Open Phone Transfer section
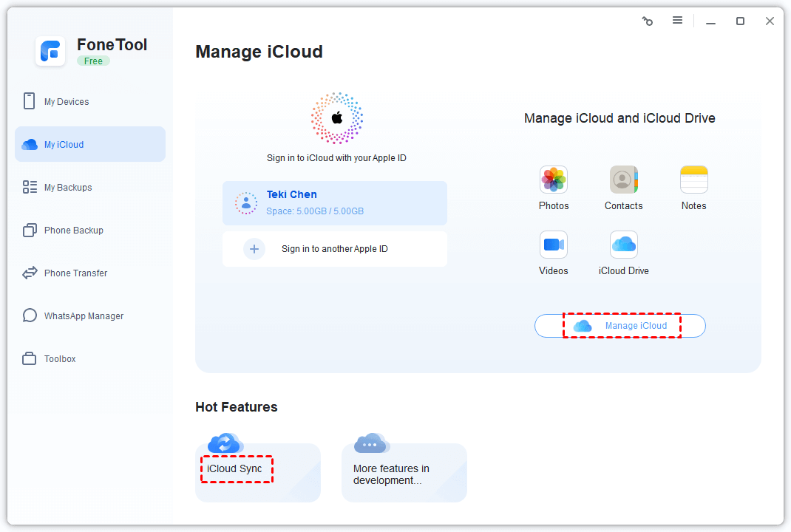Image resolution: width=791 pixels, height=532 pixels. click(75, 273)
